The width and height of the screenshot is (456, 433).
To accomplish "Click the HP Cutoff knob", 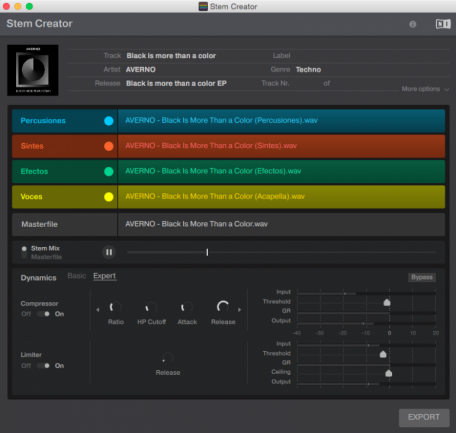I will pyautogui.click(x=151, y=307).
